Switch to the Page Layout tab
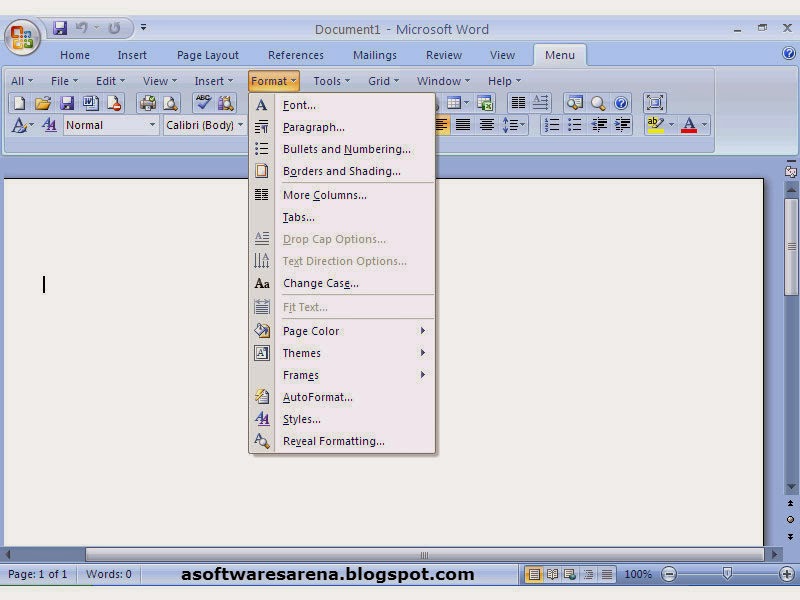The image size is (800, 600). [x=208, y=55]
